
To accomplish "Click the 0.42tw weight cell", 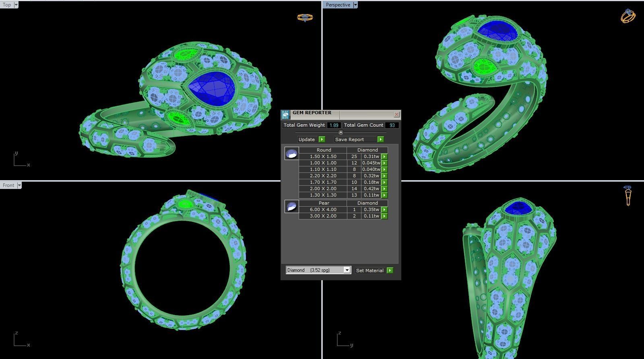I will (371, 189).
